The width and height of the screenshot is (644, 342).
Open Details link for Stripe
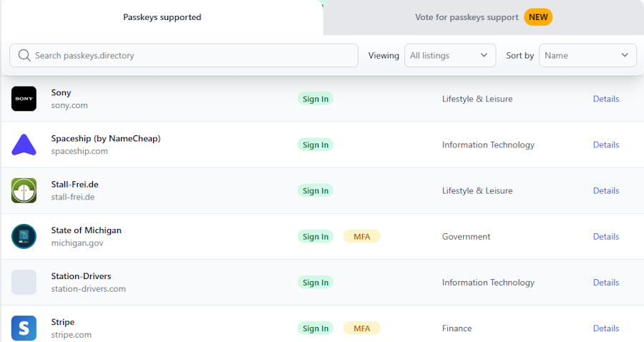[x=606, y=328]
